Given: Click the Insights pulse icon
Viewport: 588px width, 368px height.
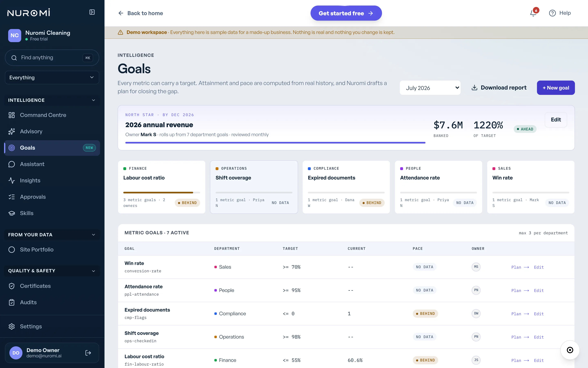Looking at the screenshot, I should pos(12,180).
